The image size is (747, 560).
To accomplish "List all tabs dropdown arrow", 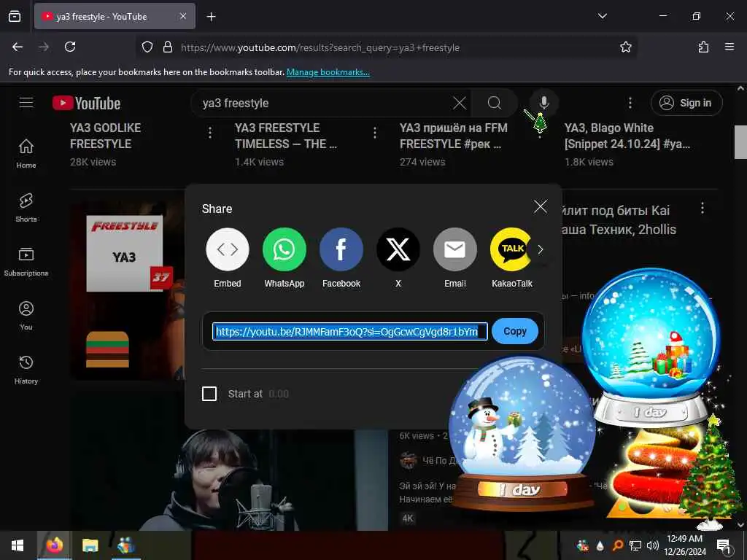I will [x=602, y=16].
